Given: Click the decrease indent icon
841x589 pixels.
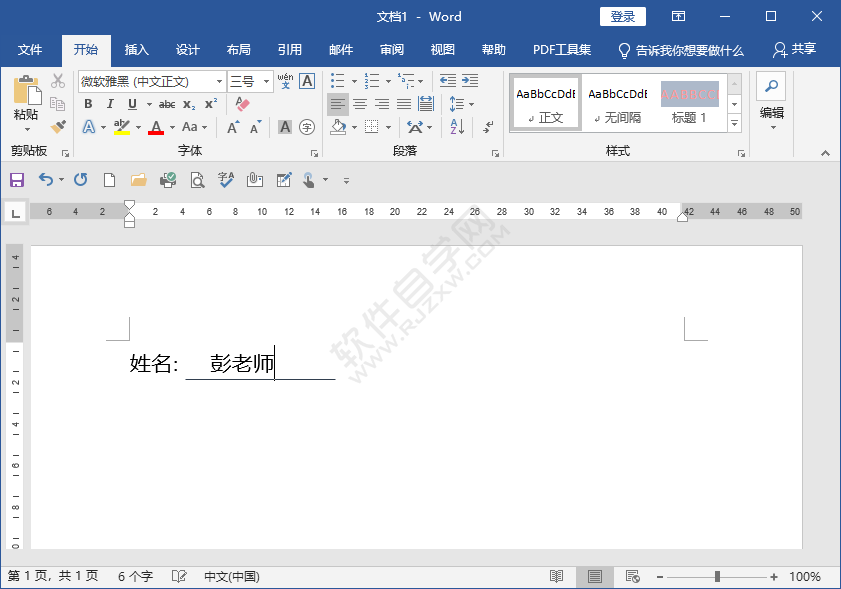Looking at the screenshot, I should tap(448, 81).
